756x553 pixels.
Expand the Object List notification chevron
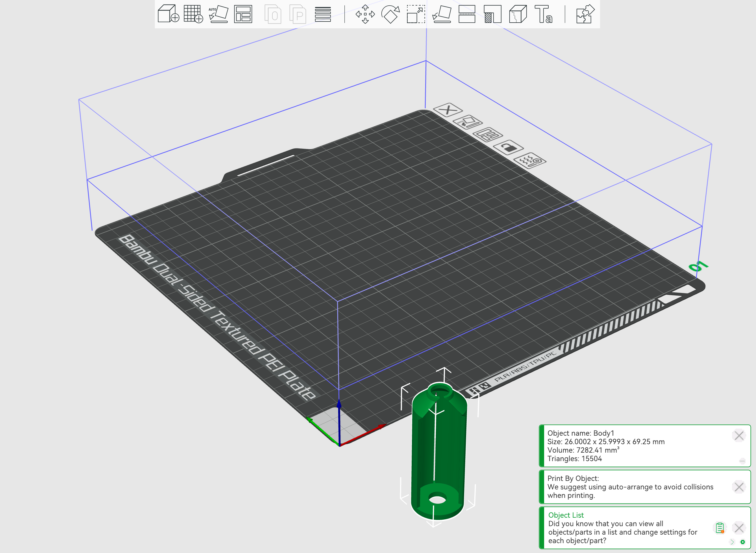coord(733,542)
